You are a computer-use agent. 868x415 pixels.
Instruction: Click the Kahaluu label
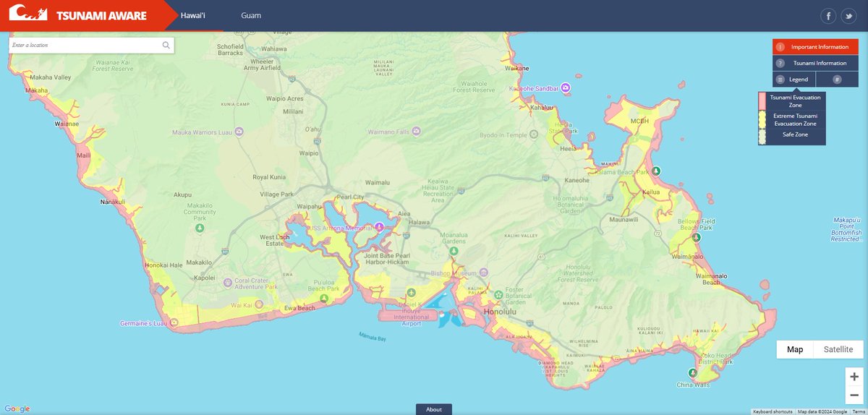pos(542,108)
